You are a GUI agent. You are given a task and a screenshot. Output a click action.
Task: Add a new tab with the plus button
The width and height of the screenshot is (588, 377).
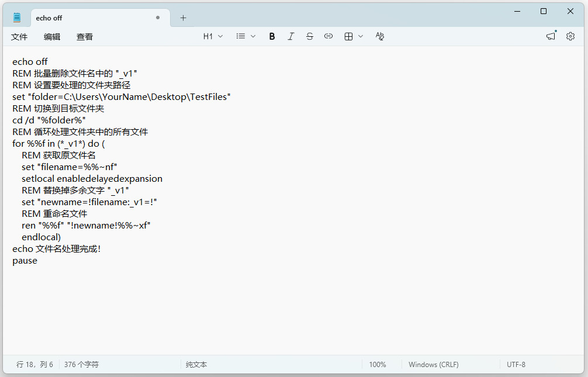(183, 18)
